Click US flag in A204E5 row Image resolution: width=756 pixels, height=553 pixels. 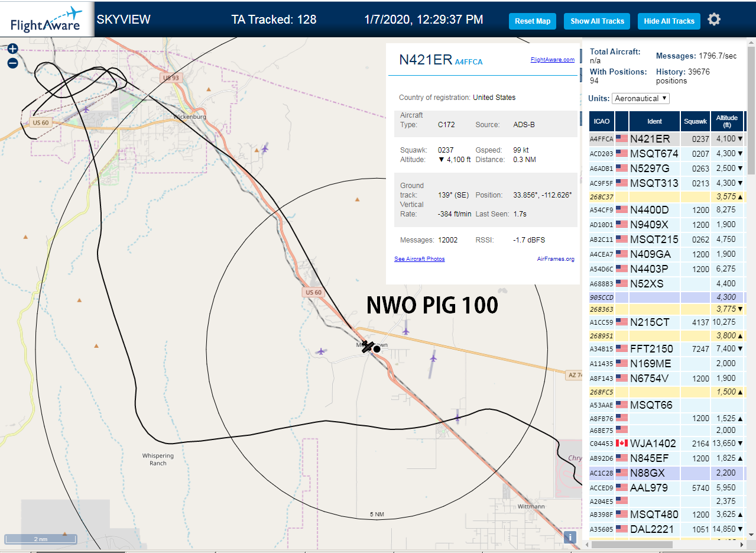click(x=621, y=501)
